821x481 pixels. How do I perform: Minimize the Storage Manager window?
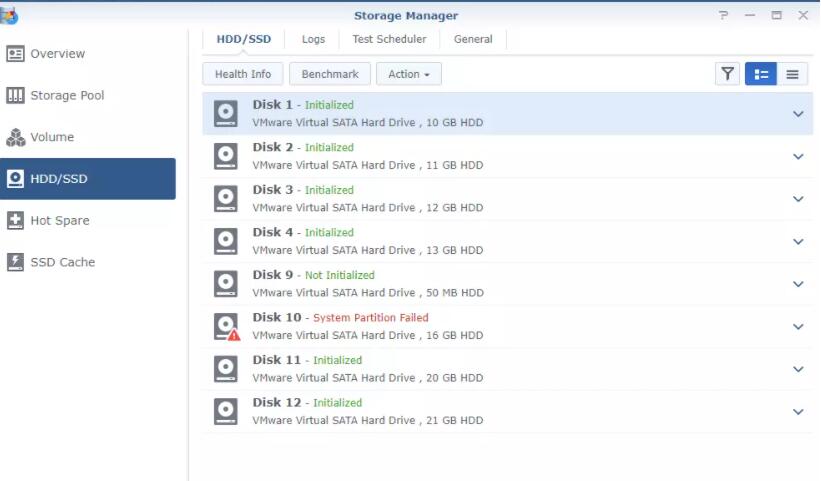750,15
